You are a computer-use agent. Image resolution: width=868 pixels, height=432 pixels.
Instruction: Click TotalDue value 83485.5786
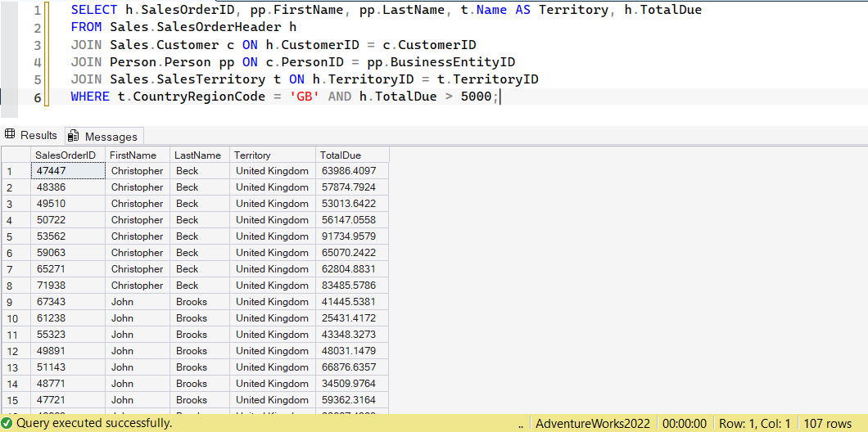coord(352,286)
